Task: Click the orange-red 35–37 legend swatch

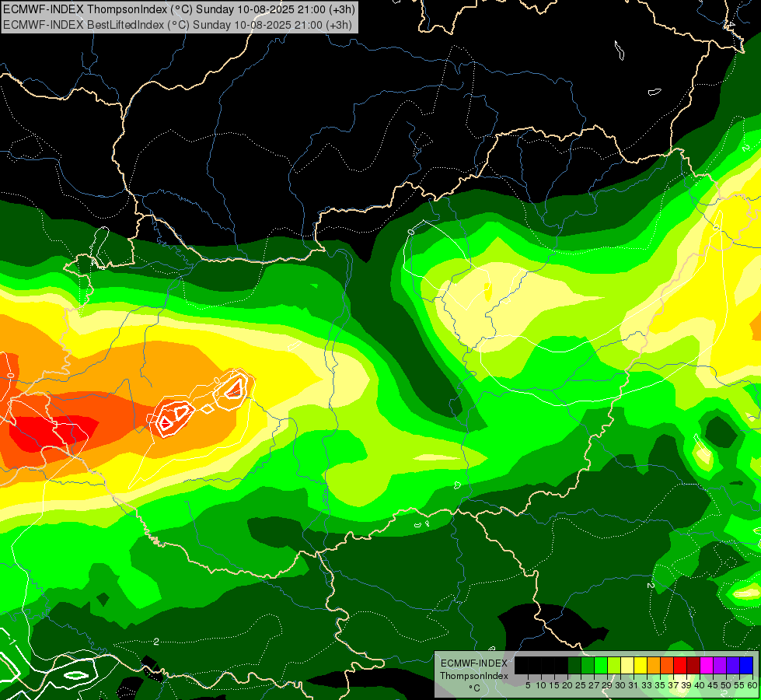Action: (x=667, y=665)
